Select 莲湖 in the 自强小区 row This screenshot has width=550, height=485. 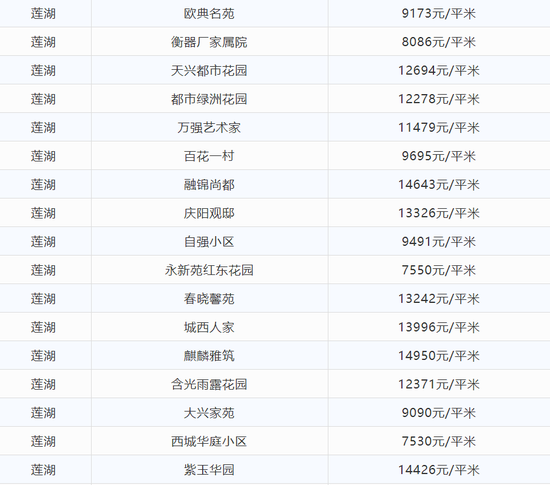point(43,242)
